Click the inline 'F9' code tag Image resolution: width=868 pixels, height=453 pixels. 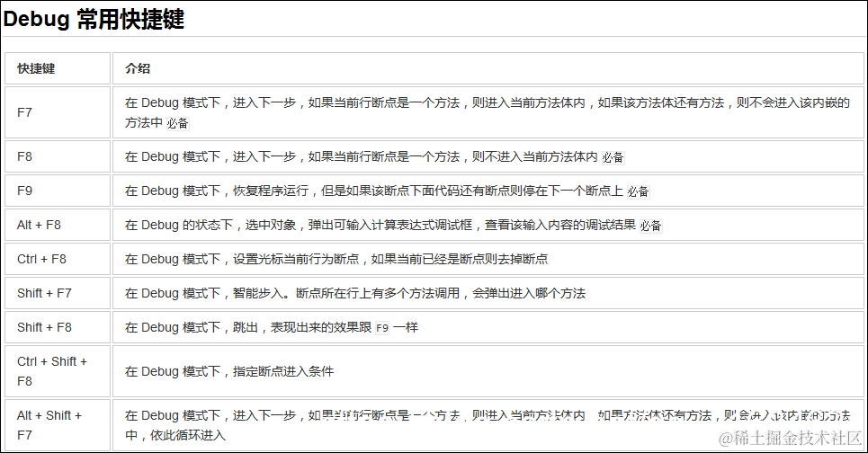pos(382,328)
